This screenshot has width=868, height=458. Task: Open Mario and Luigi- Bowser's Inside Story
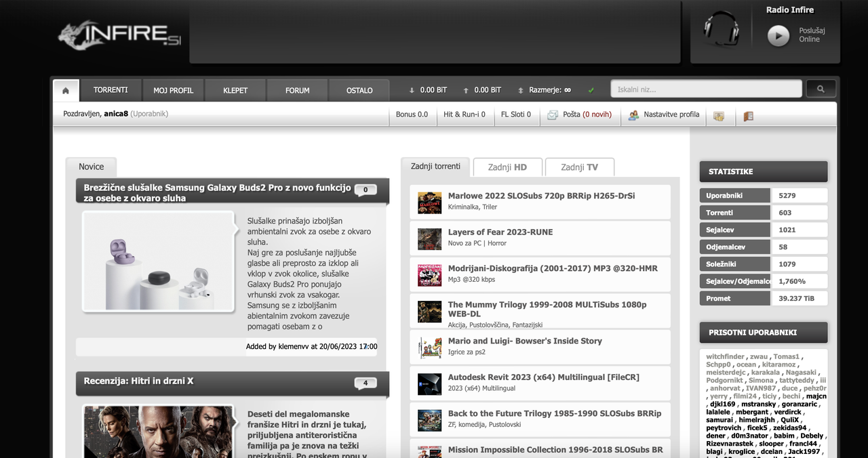tap(525, 341)
